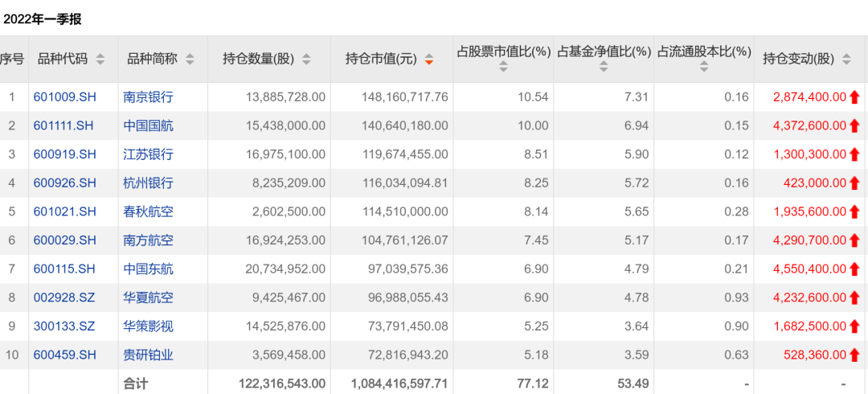Click stock code 002928.SZ
The image size is (868, 394).
click(x=64, y=298)
